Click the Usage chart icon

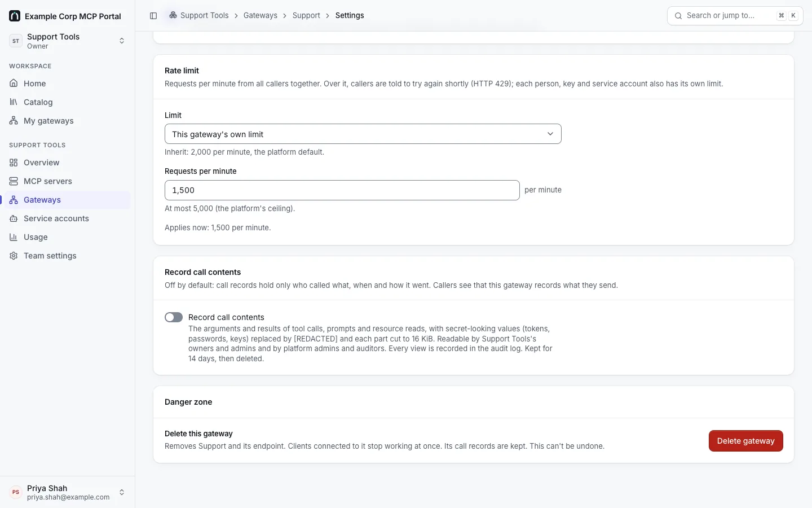pos(14,237)
